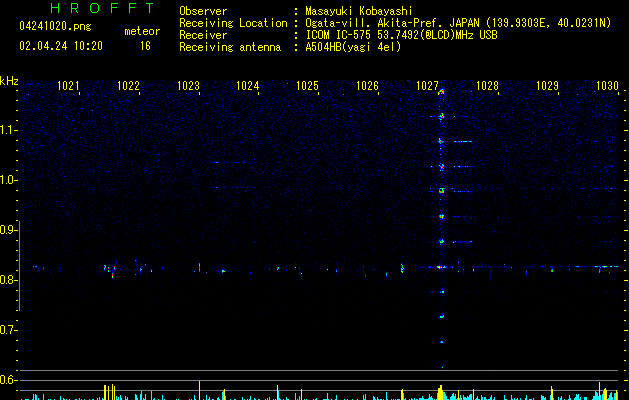Click the Receiver label
The height and width of the screenshot is (400, 629).
203,35
